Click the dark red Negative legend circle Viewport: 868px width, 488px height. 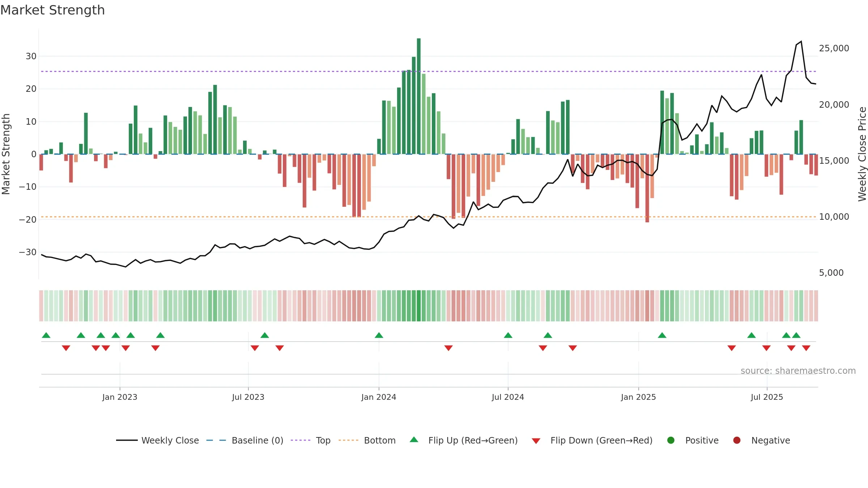point(737,440)
